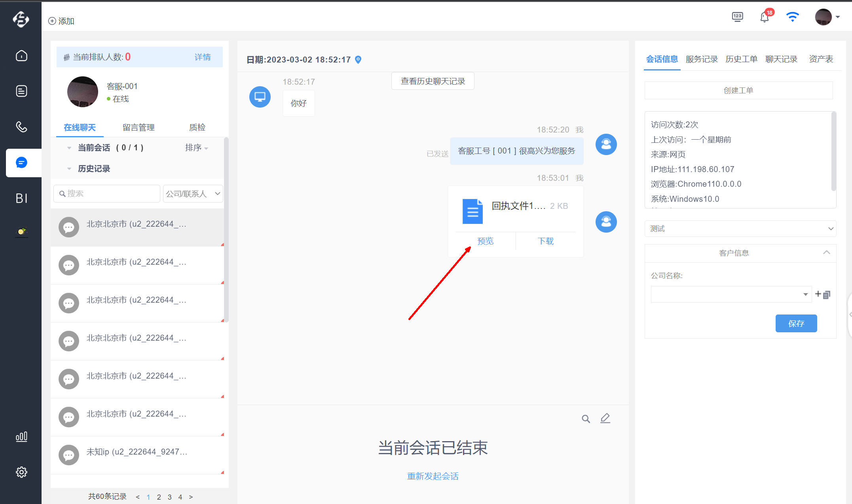Click the add-company plus icon
The image size is (852, 504).
818,294
